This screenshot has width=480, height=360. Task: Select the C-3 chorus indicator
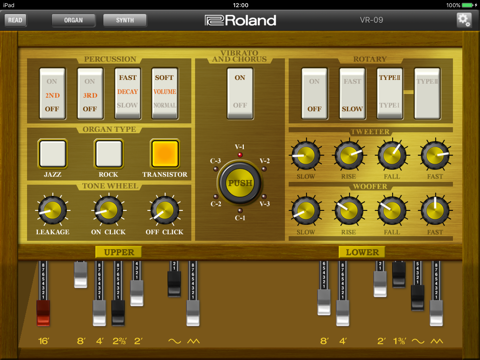(x=216, y=169)
